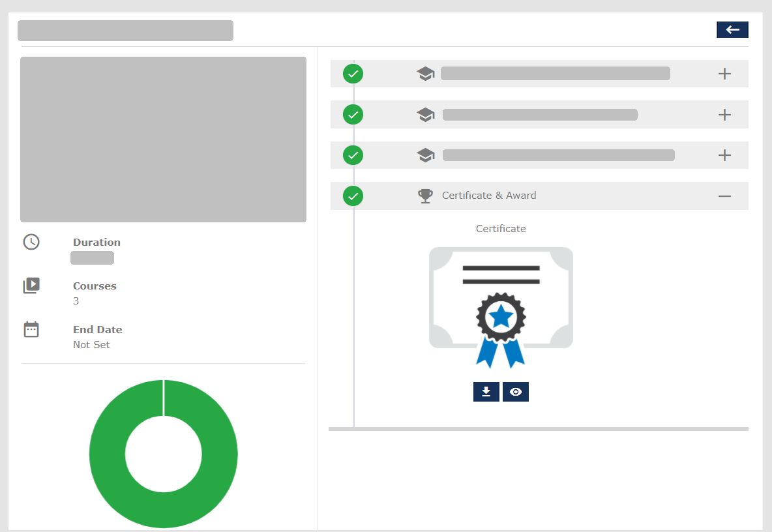Click the second course title bar
The image size is (772, 532).
point(540,115)
